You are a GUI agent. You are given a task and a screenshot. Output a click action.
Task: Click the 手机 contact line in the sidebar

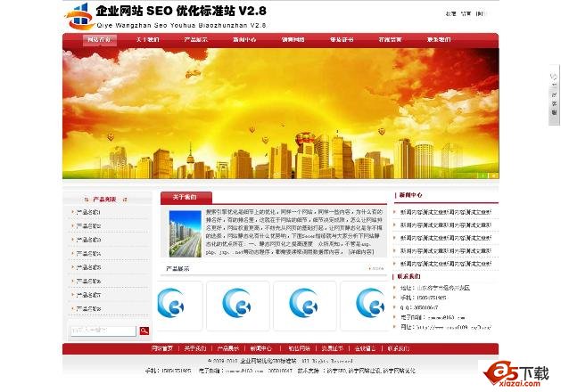[x=423, y=298]
